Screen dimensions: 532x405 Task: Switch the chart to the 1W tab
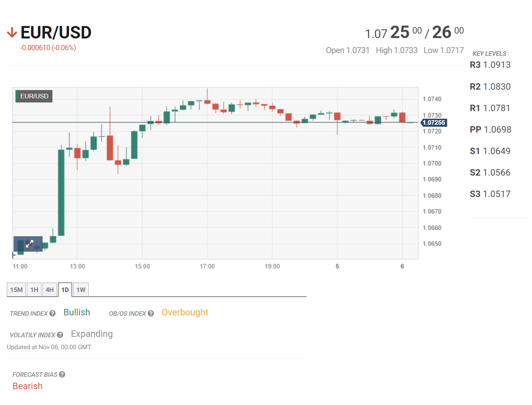pyautogui.click(x=81, y=290)
